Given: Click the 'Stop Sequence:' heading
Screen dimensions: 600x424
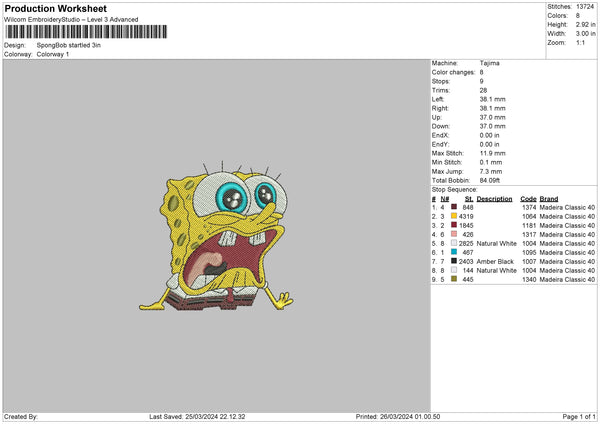Looking at the screenshot, I should tap(455, 190).
